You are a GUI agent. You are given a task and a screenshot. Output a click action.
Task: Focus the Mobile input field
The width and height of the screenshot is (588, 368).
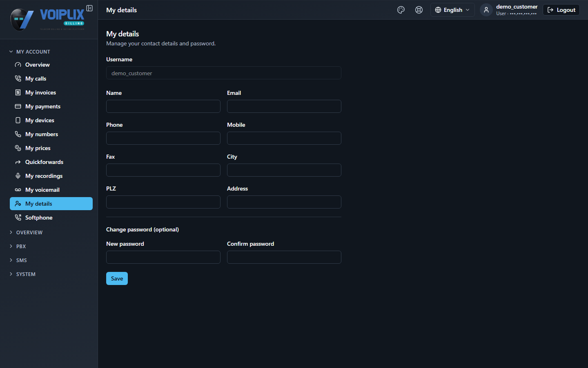[284, 138]
